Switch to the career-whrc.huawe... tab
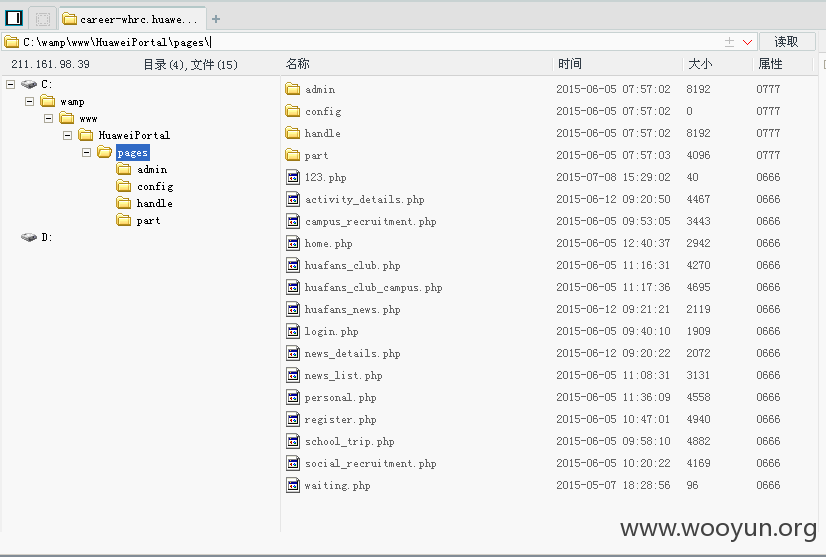Viewport: 826px width, 557px height. tap(132, 19)
